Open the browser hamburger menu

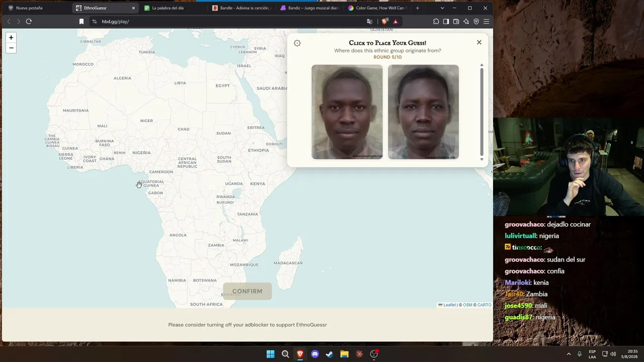pyautogui.click(x=487, y=22)
